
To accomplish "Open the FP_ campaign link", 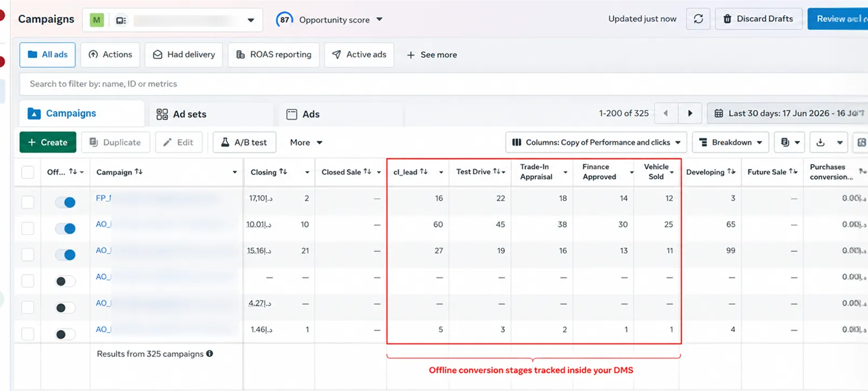I will (104, 198).
